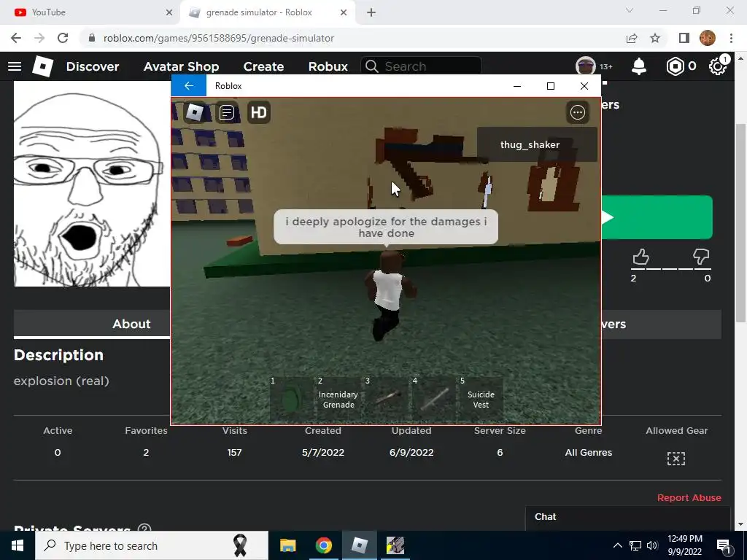The image size is (747, 560).
Task: Switch to the YouTube browser tab
Action: (x=90, y=12)
